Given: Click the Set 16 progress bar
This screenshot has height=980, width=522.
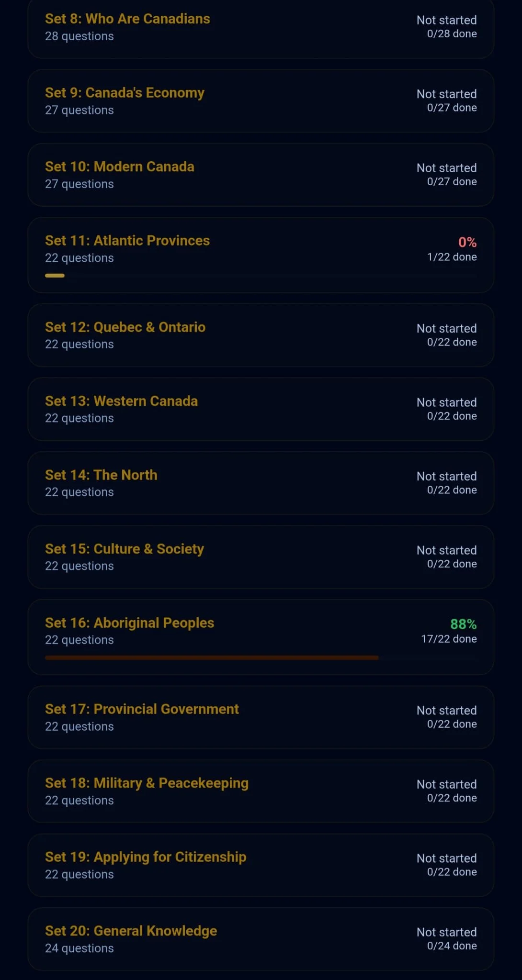Looking at the screenshot, I should click(261, 658).
